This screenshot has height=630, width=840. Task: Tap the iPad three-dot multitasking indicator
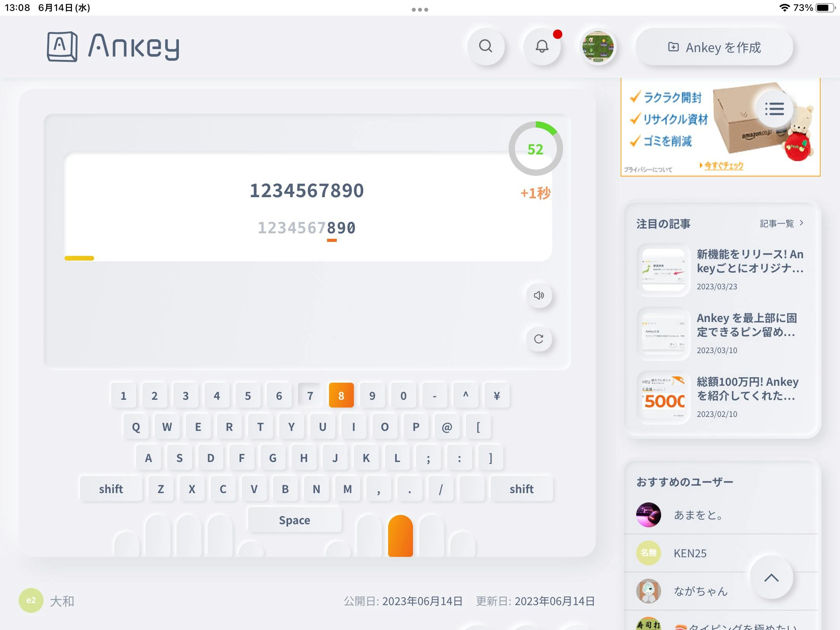tap(420, 9)
